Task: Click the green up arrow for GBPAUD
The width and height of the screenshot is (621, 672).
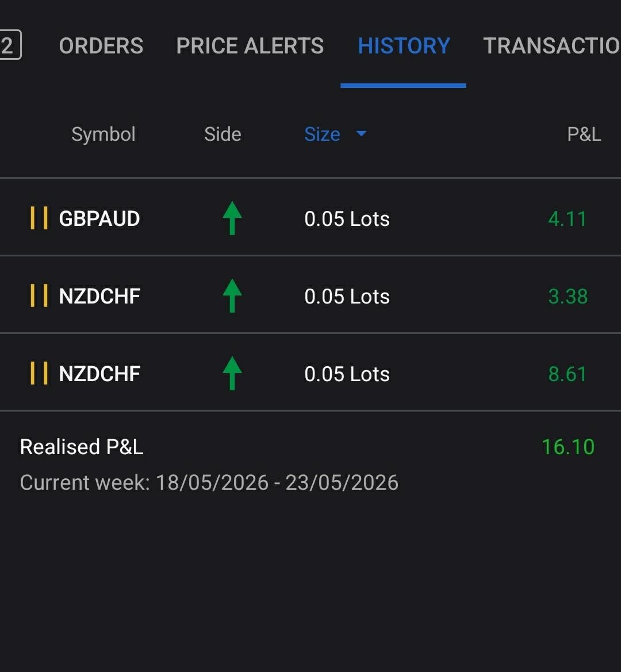Action: point(232,218)
